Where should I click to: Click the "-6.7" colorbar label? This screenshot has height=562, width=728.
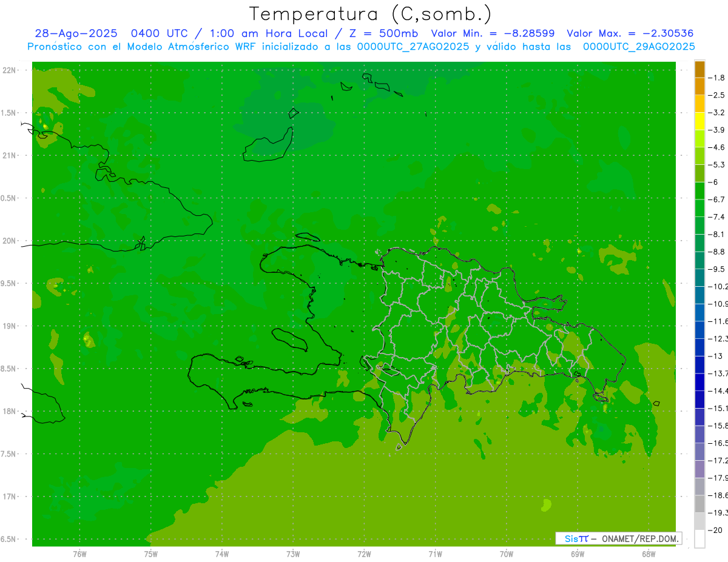coord(716,199)
